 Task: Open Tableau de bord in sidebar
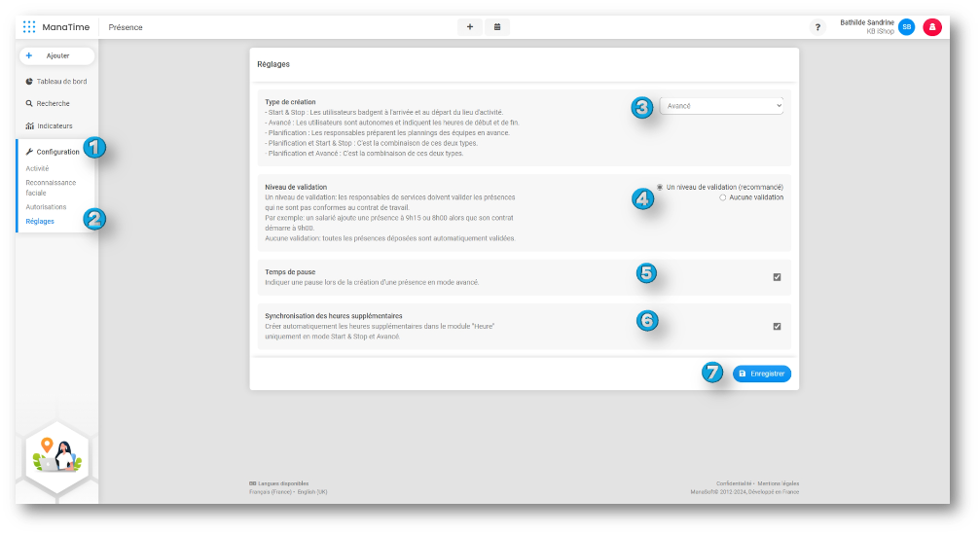tap(56, 81)
